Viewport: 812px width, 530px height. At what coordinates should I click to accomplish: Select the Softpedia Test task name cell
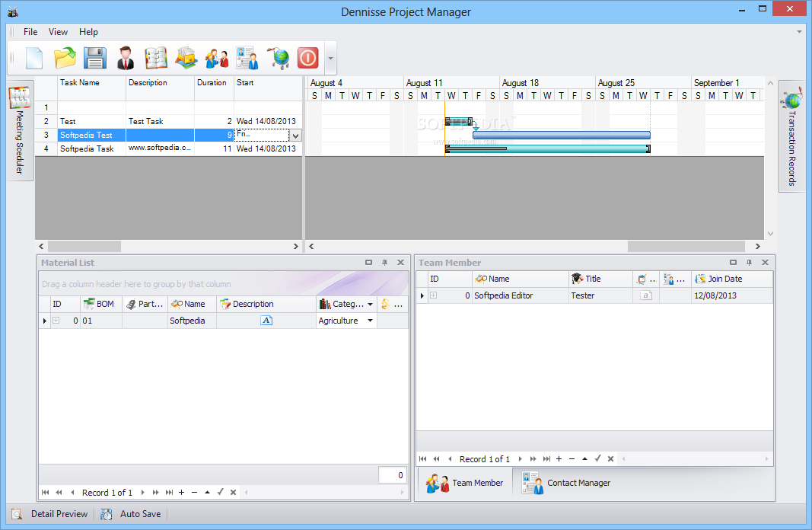(x=91, y=136)
